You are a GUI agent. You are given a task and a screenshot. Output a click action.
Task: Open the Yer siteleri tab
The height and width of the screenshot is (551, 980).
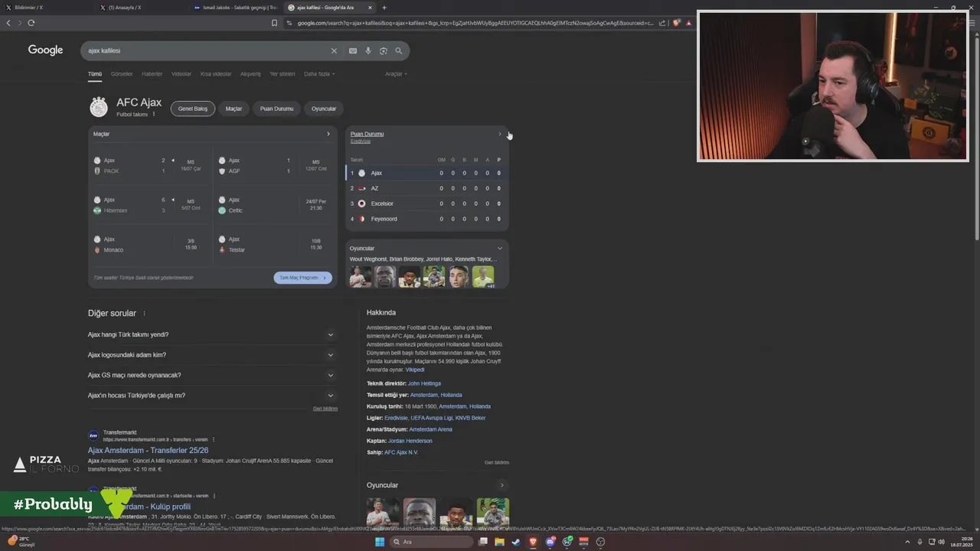(283, 74)
